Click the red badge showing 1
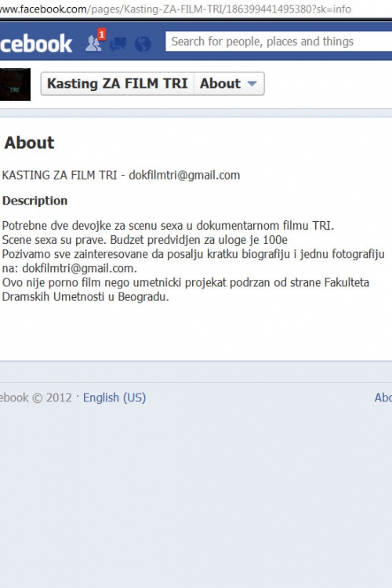The height and width of the screenshot is (588, 392). coord(102,34)
